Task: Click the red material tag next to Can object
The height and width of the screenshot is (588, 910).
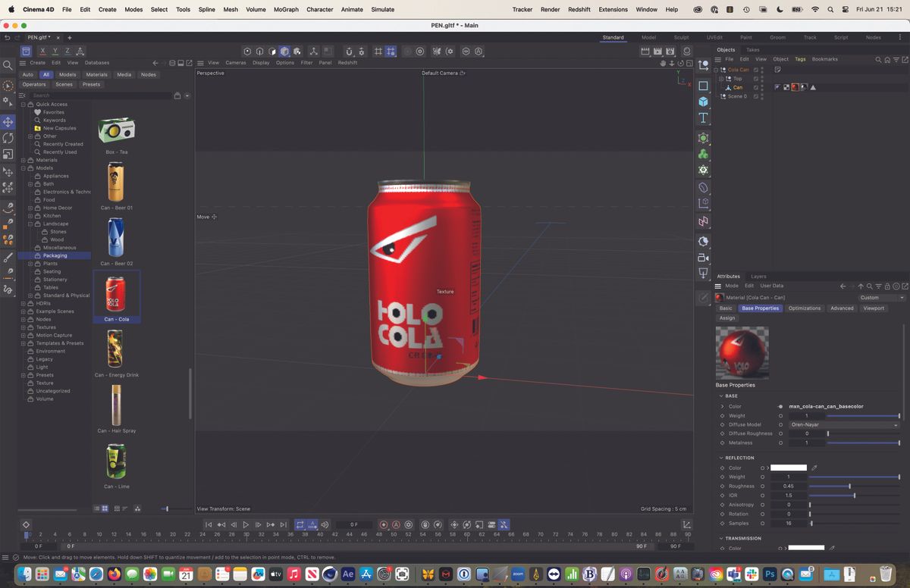Action: (795, 87)
